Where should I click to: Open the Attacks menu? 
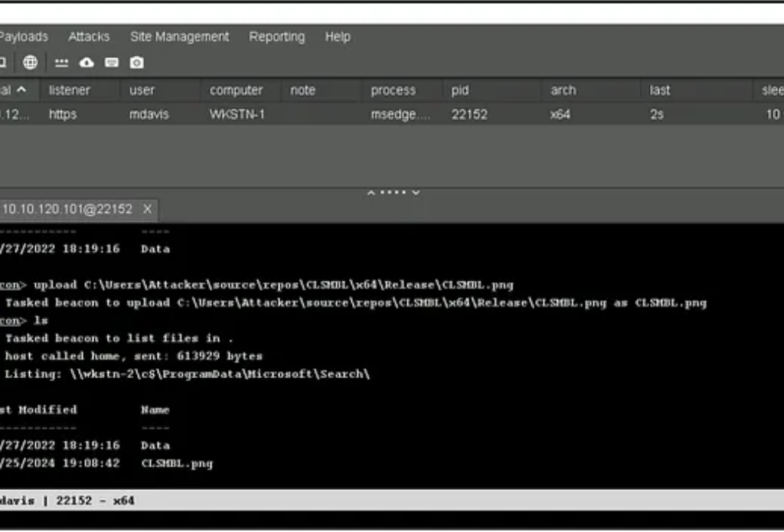pyautogui.click(x=89, y=37)
